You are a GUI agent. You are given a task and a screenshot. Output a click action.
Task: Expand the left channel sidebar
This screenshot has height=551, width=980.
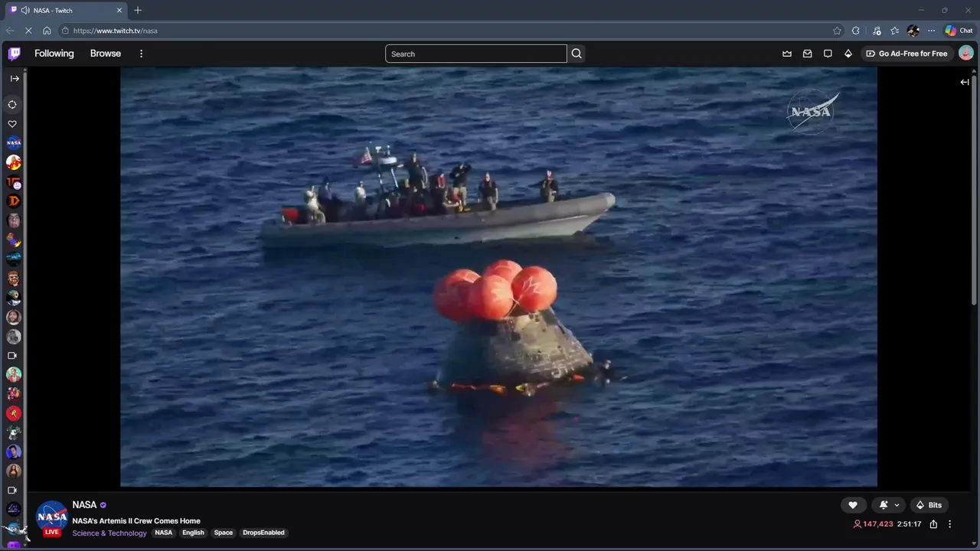15,78
